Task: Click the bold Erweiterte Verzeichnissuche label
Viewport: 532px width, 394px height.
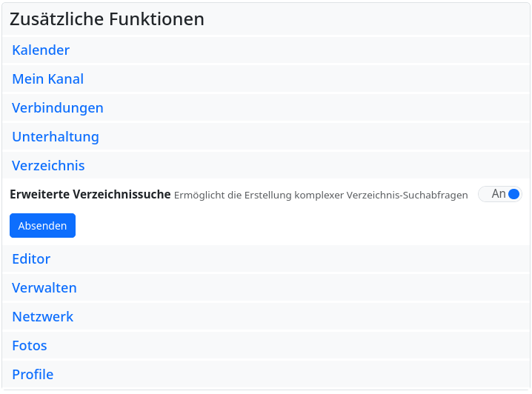Action: pos(90,195)
